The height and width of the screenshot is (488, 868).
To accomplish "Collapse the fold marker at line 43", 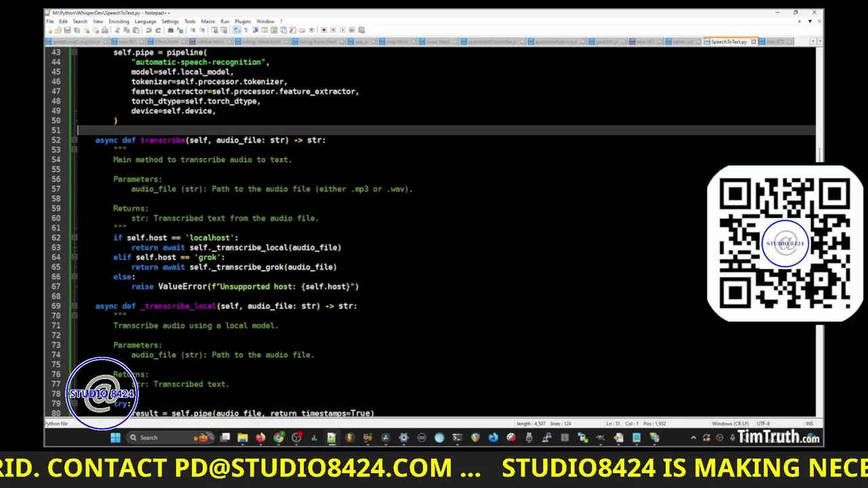I will click(x=75, y=52).
